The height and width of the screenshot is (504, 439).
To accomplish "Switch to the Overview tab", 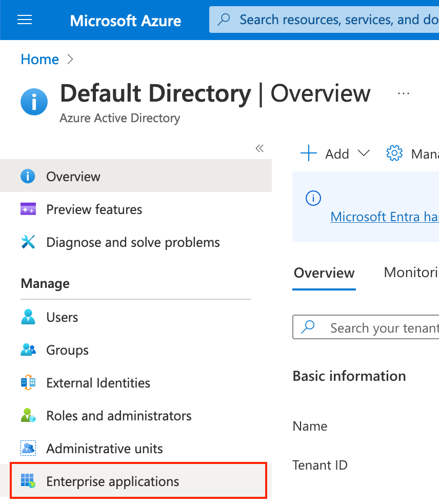I will click(324, 273).
